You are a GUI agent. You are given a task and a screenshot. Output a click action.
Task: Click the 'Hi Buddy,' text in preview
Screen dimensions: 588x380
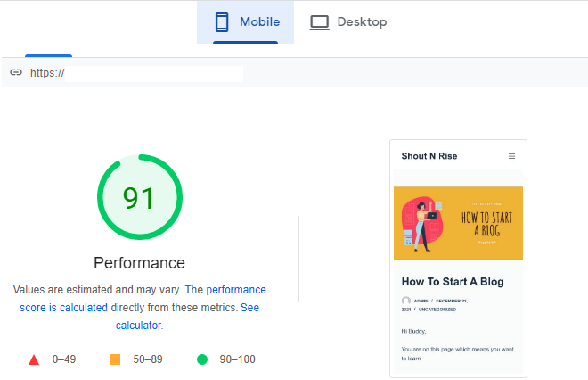[x=413, y=331]
